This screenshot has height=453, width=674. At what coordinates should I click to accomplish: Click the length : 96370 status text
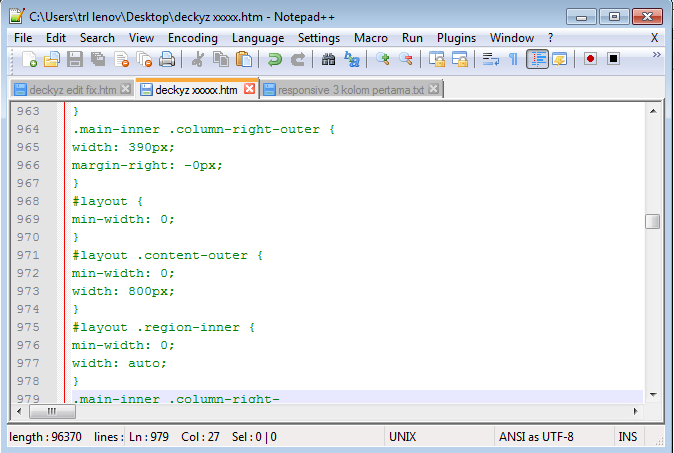click(x=45, y=437)
